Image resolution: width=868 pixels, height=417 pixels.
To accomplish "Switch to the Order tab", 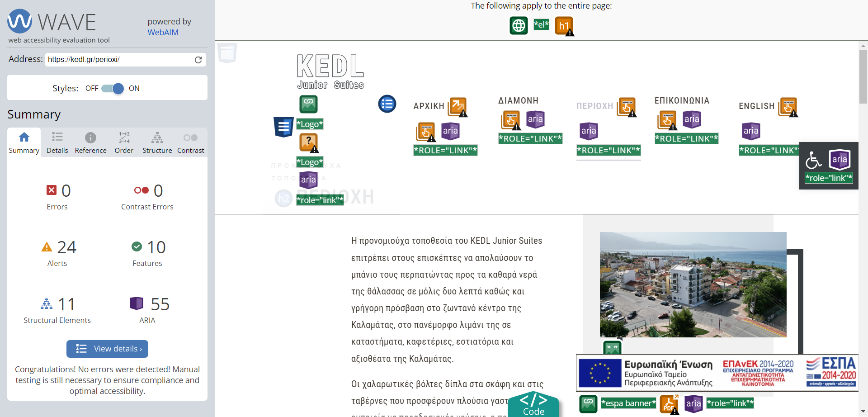I will [x=124, y=142].
